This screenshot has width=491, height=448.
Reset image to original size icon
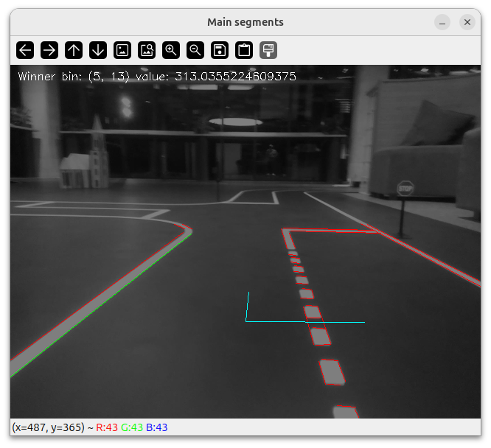pos(122,50)
